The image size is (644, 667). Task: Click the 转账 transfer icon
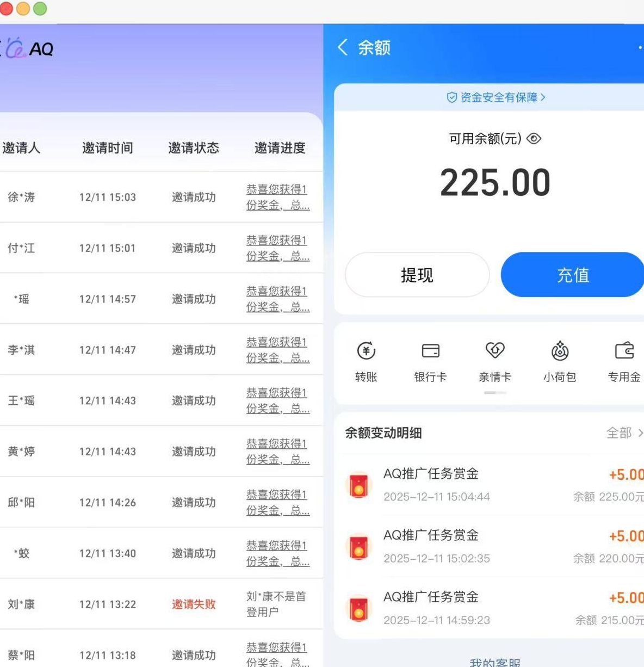pos(366,351)
